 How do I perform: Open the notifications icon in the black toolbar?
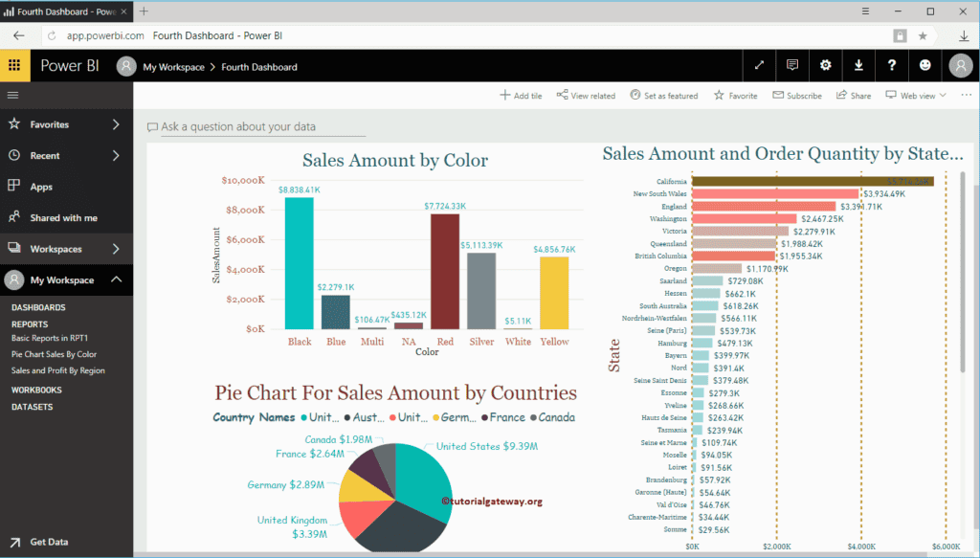pos(791,65)
